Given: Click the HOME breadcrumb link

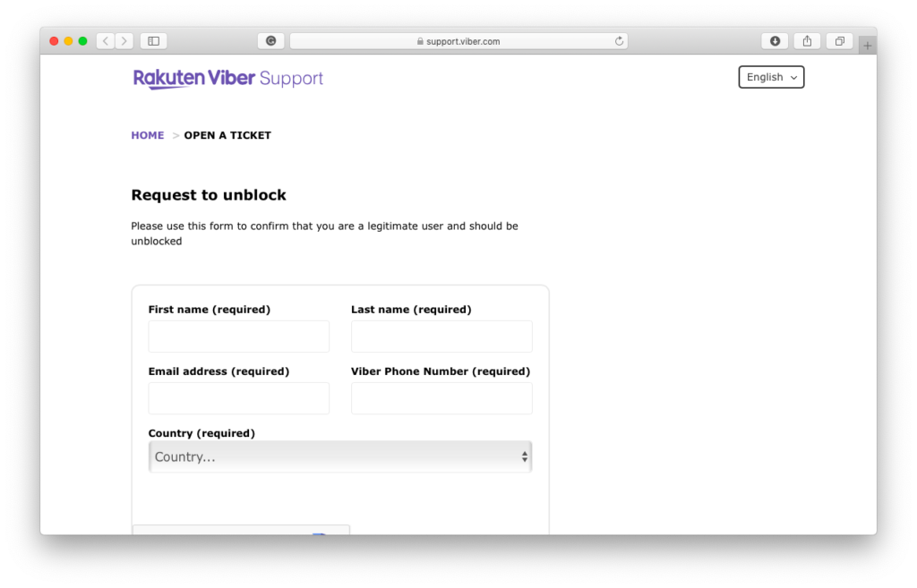Looking at the screenshot, I should coord(148,136).
